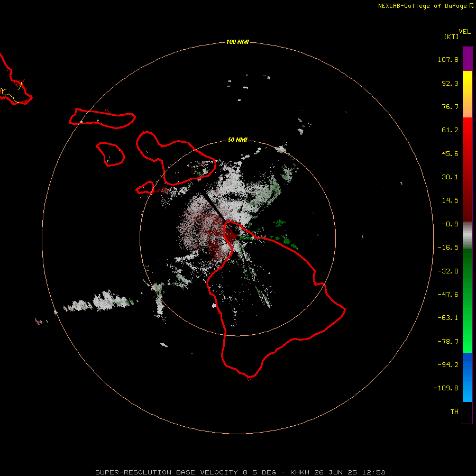
Task: Click the -47.6 velocity scale value
Action: pyautogui.click(x=448, y=295)
